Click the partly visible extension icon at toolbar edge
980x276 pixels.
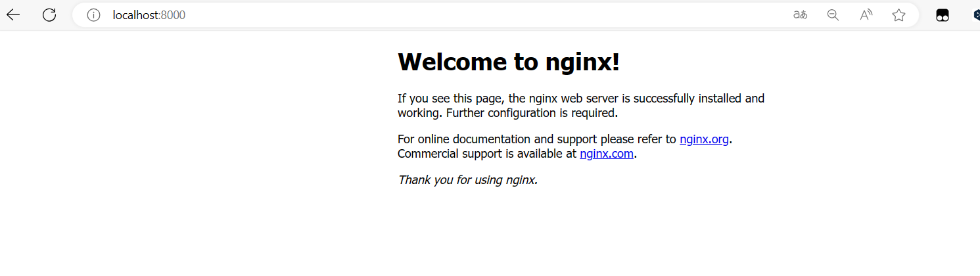[976, 15]
